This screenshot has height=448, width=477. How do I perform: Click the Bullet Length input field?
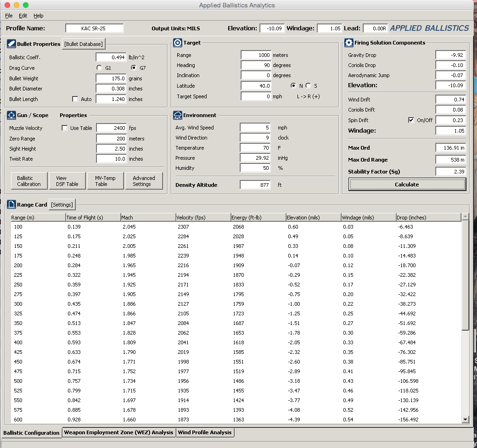tap(111, 99)
